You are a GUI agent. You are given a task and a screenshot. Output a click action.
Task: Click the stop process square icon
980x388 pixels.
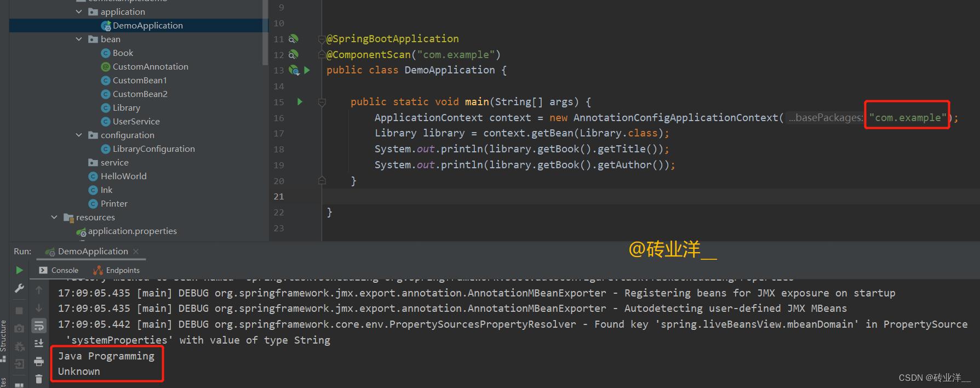coord(19,310)
